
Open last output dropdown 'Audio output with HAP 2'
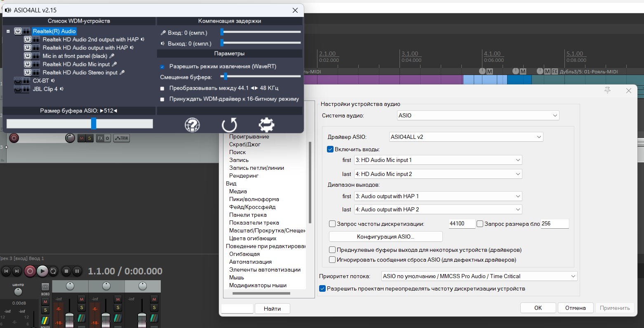click(438, 209)
